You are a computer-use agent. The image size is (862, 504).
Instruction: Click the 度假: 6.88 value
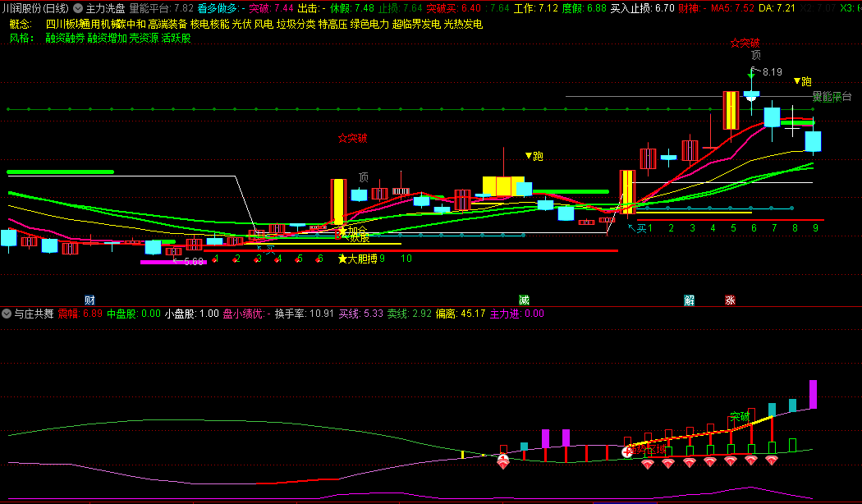(x=585, y=8)
